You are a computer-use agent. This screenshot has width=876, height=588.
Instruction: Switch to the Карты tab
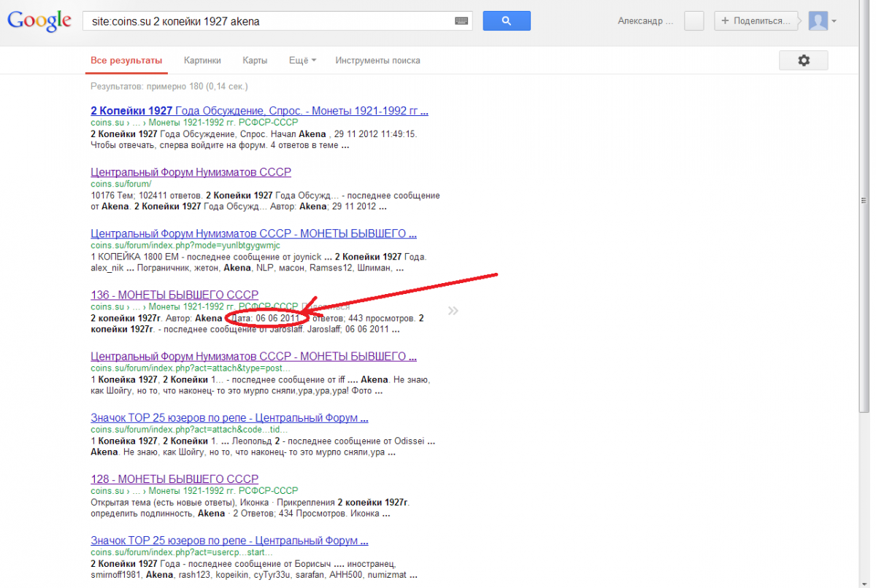click(x=255, y=61)
